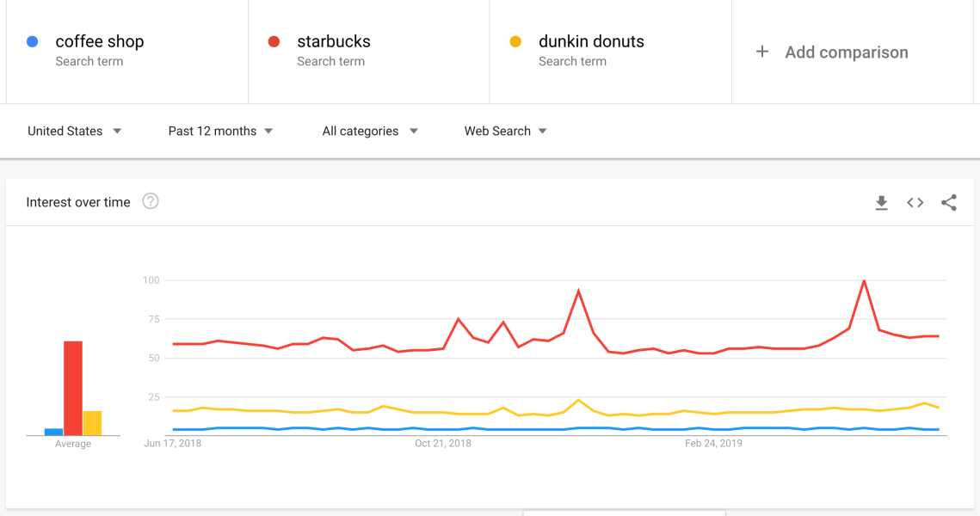Open the All categories dropdown
Image resolution: width=980 pixels, height=516 pixels.
370,131
